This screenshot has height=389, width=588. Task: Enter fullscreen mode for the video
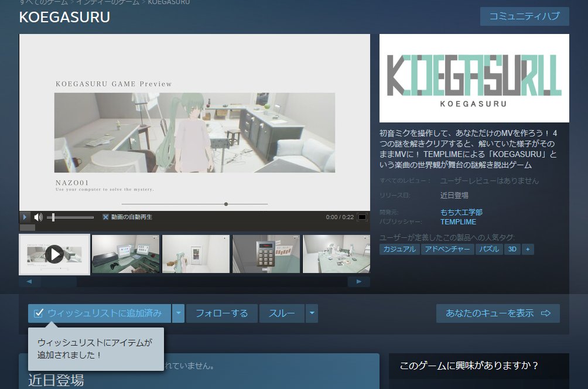(x=363, y=217)
